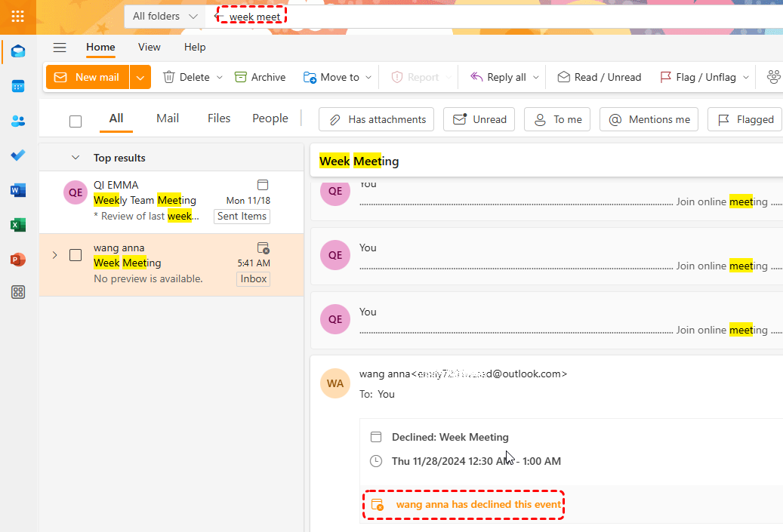
Task: Open the Calendar app in sidebar
Action: [x=18, y=86]
